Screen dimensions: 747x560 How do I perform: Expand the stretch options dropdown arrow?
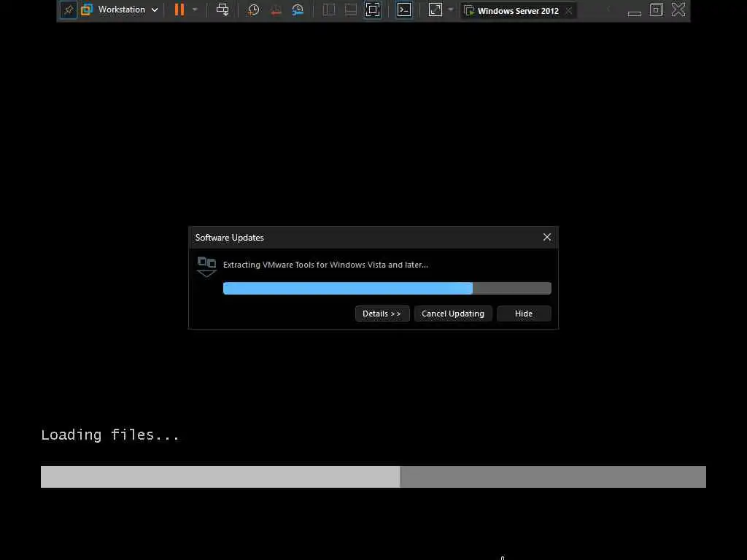[451, 9]
